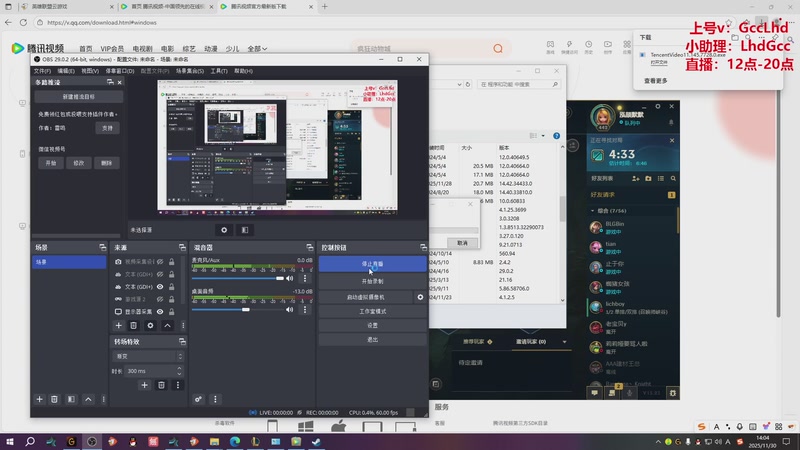
Task: Open filters icon below OBS preview
Action: point(245,230)
